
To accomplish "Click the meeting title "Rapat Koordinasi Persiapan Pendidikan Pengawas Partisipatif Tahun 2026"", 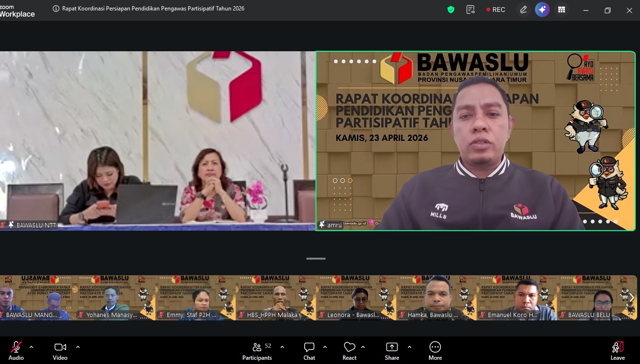I will pos(153,9).
